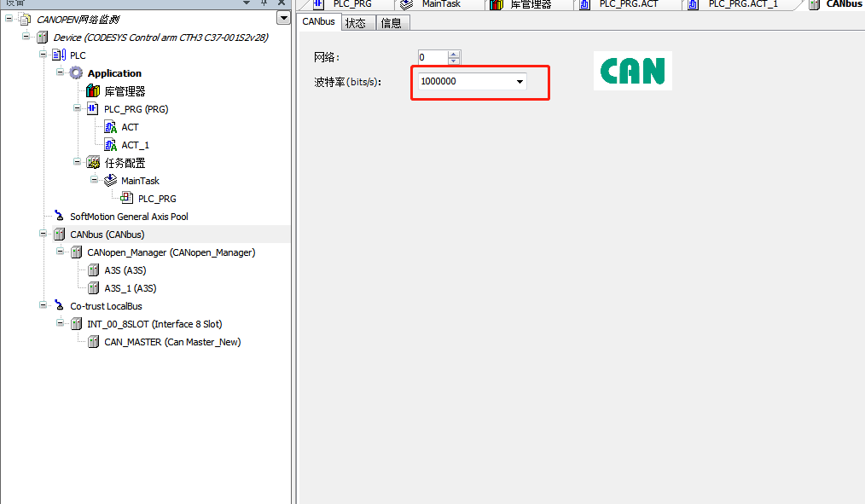Switch to the CANbus sub-tab
The height and width of the screenshot is (504, 865).
pyautogui.click(x=319, y=22)
